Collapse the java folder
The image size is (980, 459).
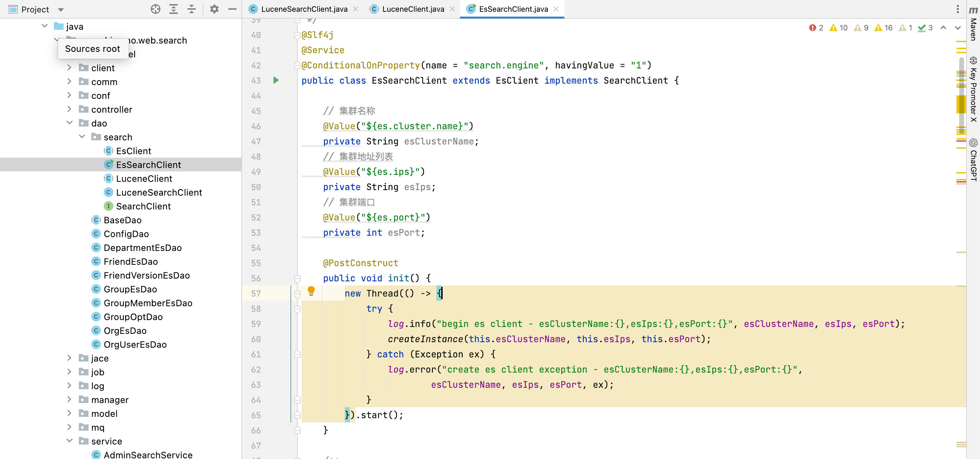(45, 26)
